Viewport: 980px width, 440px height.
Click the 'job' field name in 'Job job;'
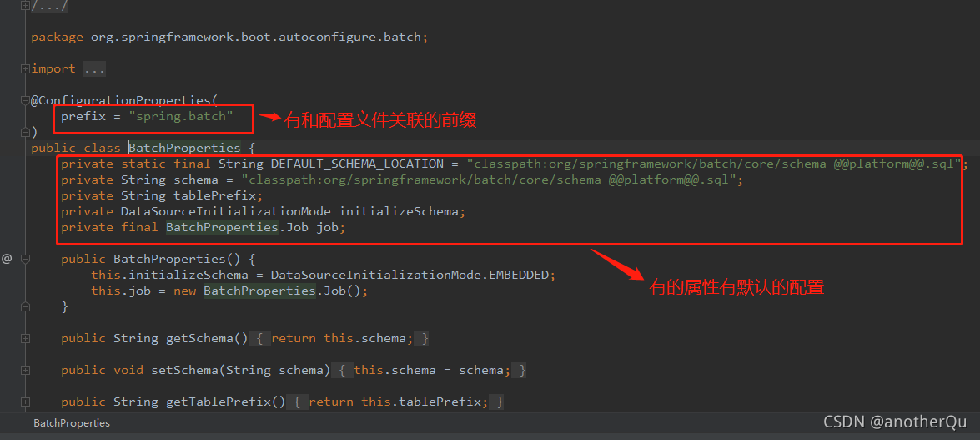click(x=328, y=227)
